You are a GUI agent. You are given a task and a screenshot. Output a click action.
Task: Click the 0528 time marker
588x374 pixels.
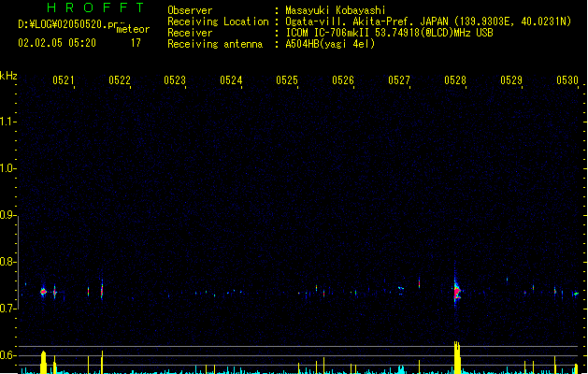tap(455, 80)
